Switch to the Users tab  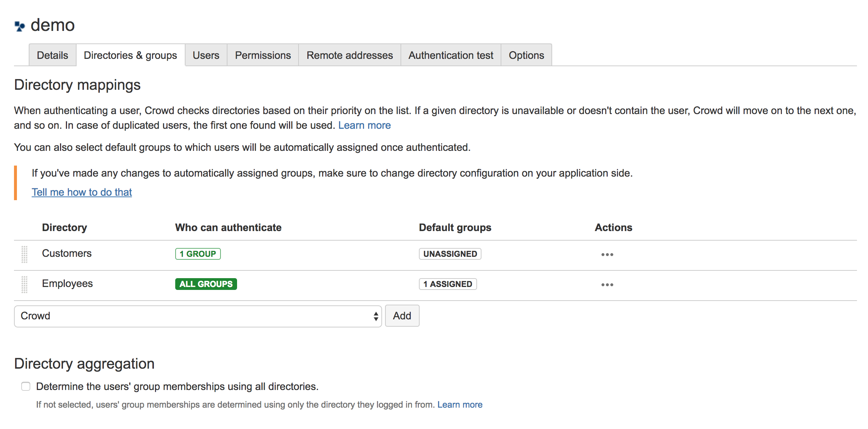click(206, 55)
